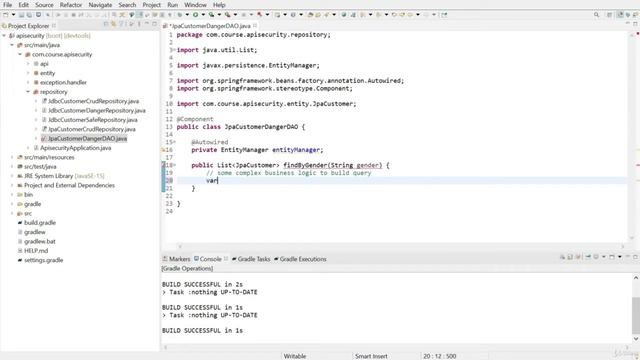
Task: Collapse the apisecurity project node
Action: coord(4,36)
